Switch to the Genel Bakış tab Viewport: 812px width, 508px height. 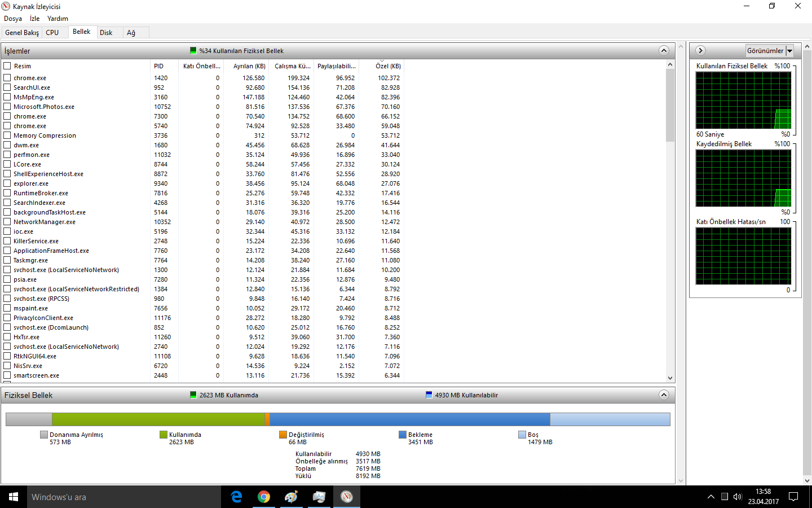point(22,33)
